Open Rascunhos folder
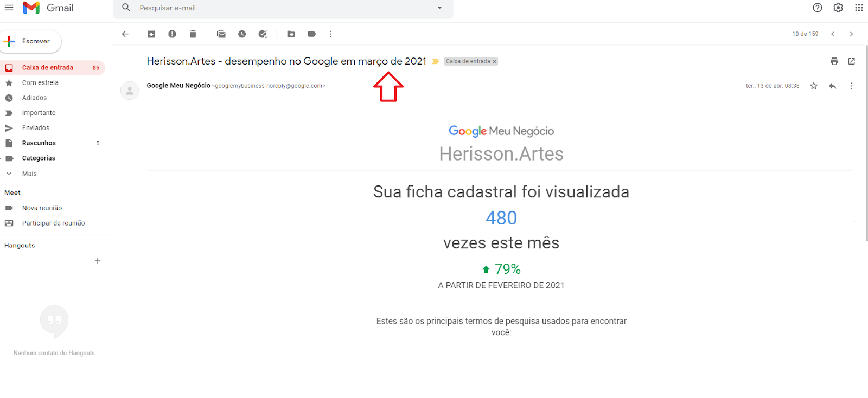 coord(53,144)
